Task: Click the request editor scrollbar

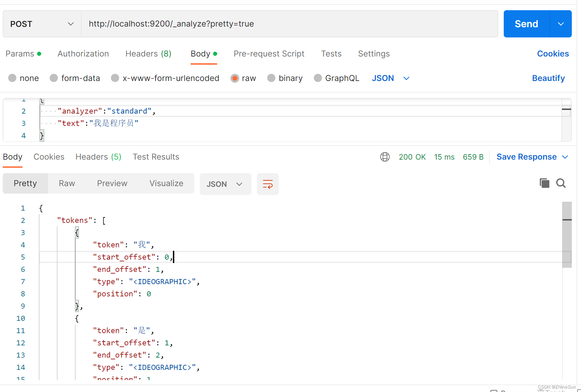Action: tap(566, 120)
